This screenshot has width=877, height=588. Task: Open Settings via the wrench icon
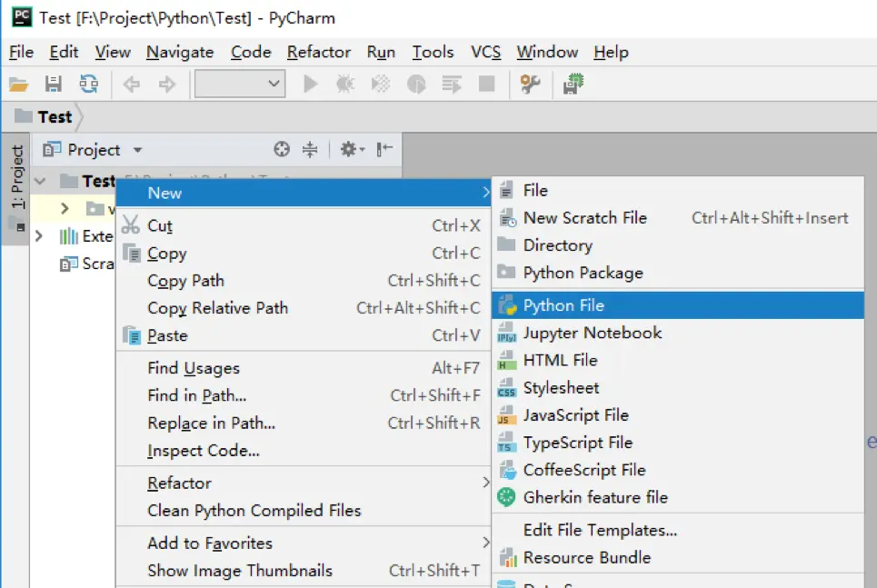(x=530, y=85)
